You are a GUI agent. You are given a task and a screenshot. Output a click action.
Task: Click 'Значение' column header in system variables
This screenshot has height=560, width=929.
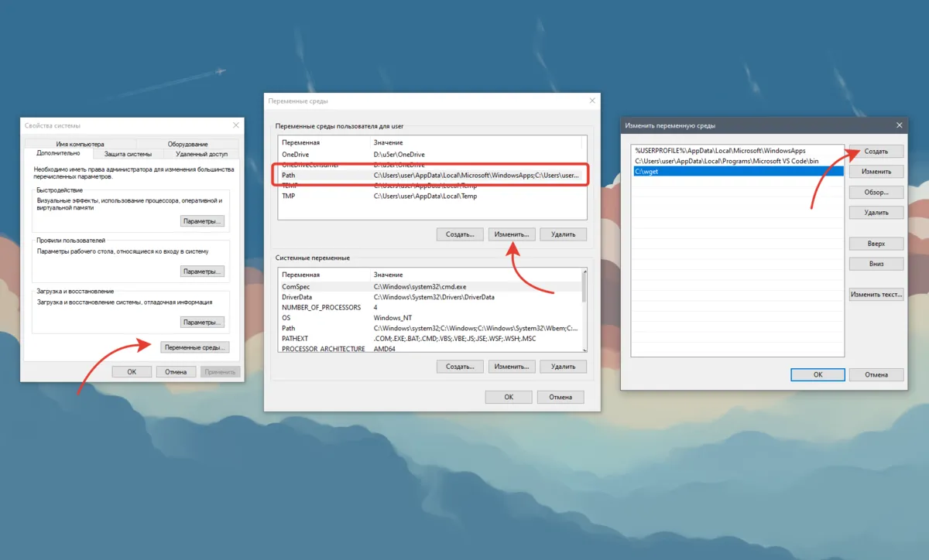pos(475,275)
